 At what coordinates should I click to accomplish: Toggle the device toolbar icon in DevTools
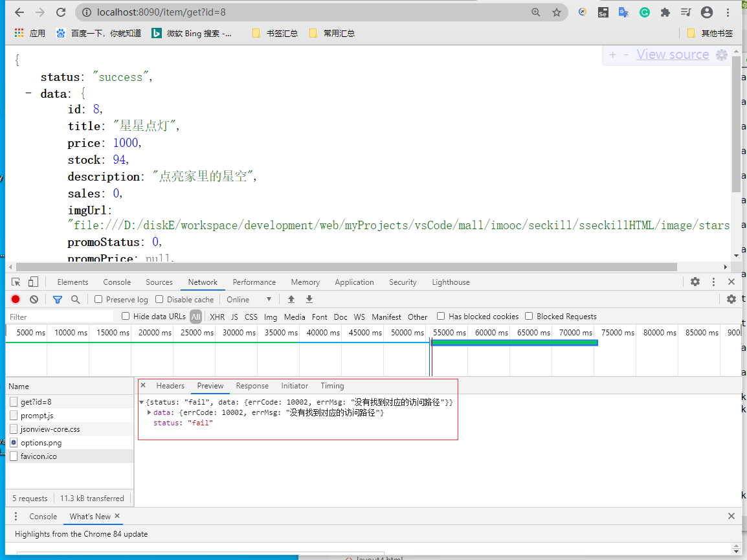pyautogui.click(x=33, y=282)
